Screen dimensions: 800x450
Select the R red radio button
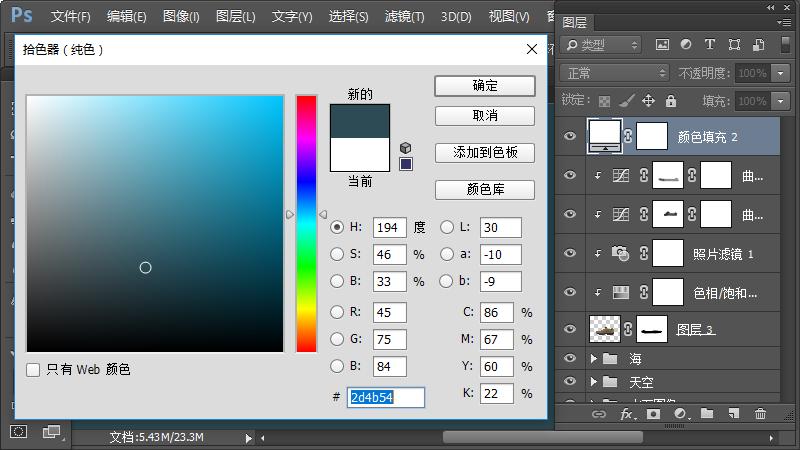tap(337, 312)
